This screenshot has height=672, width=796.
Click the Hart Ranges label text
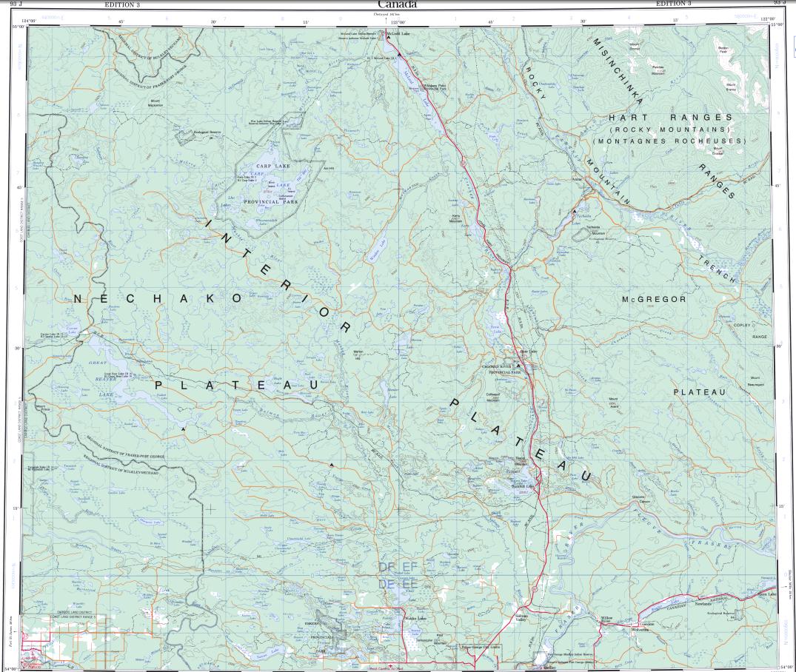point(670,117)
